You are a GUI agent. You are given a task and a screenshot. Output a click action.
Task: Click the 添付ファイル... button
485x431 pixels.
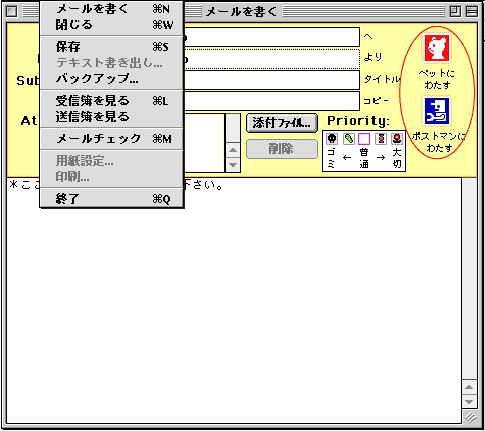(282, 123)
